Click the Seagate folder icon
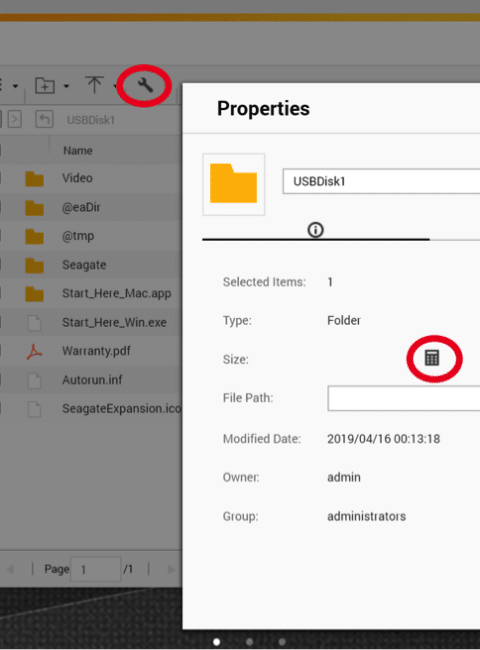Viewport: 480px width, 650px height. click(x=34, y=265)
